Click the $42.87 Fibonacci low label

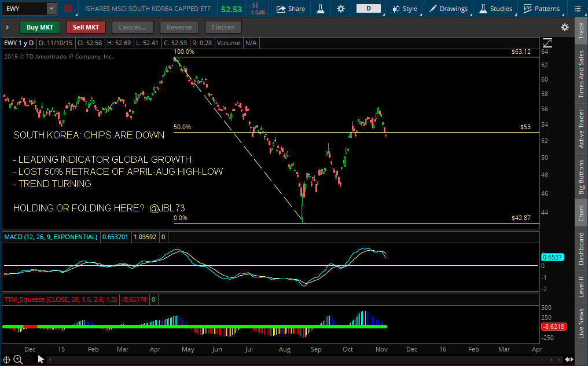[521, 218]
